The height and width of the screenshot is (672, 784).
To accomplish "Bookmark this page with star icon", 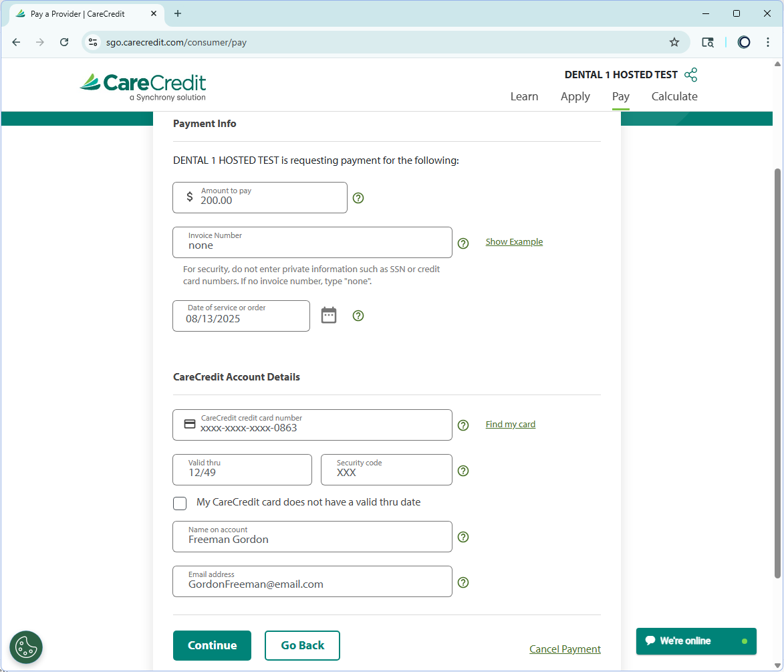I will (674, 42).
